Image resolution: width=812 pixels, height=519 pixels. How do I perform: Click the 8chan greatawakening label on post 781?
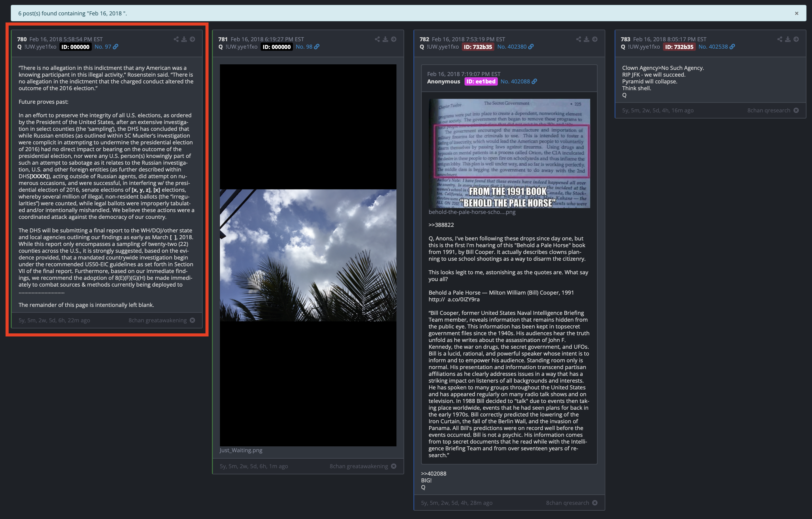[x=359, y=466]
